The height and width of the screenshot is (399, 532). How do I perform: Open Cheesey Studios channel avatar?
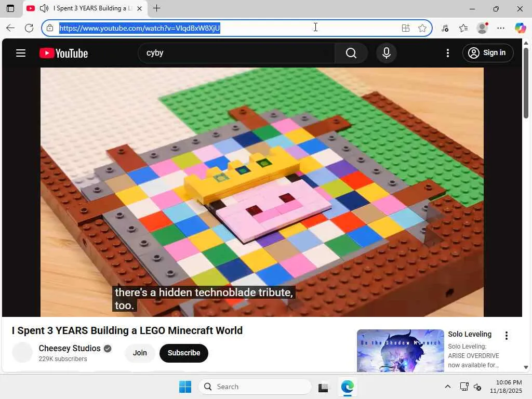coord(22,352)
